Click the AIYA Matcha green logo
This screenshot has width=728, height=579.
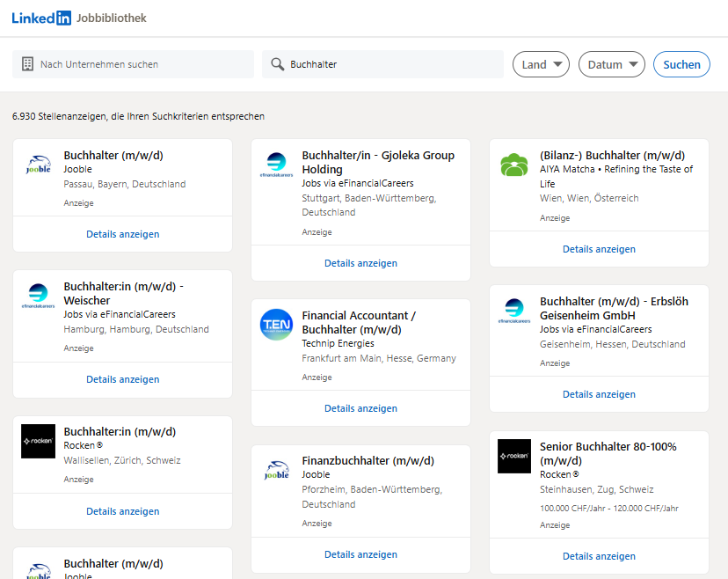tap(514, 165)
